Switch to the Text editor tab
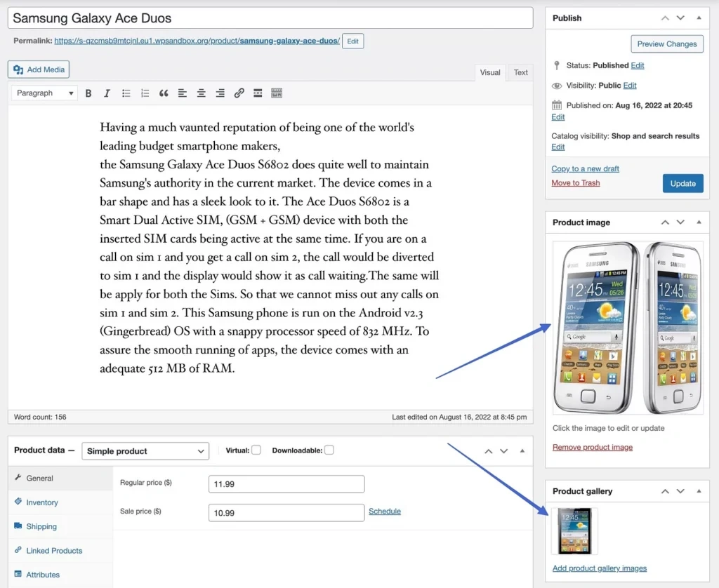The height and width of the screenshot is (588, 719). [520, 72]
